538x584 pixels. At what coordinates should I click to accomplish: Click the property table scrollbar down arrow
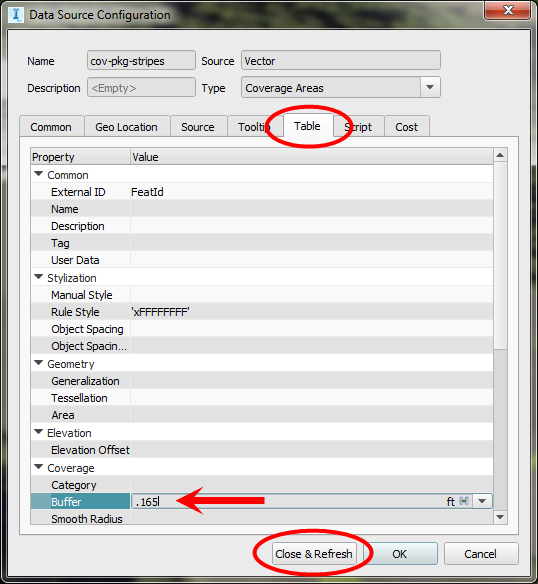500,517
